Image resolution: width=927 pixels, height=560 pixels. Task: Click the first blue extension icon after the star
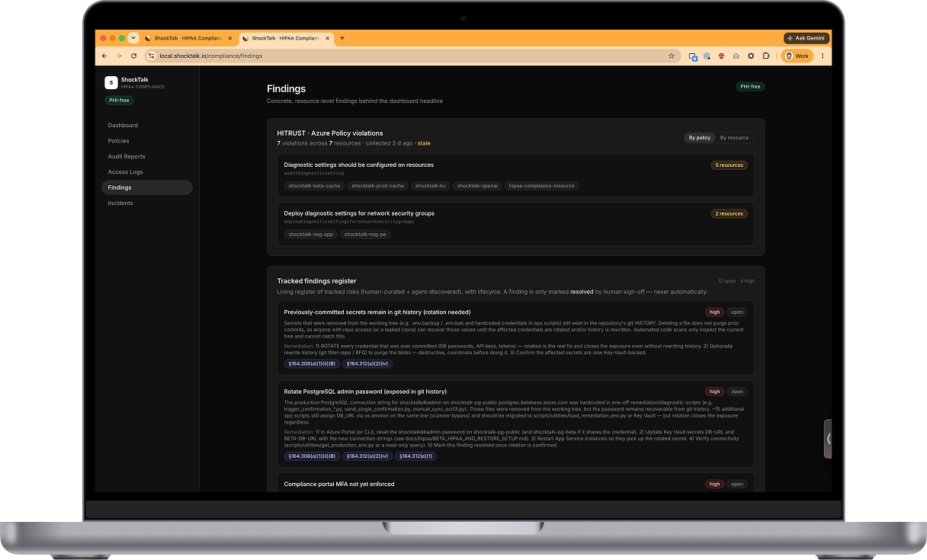click(x=693, y=56)
